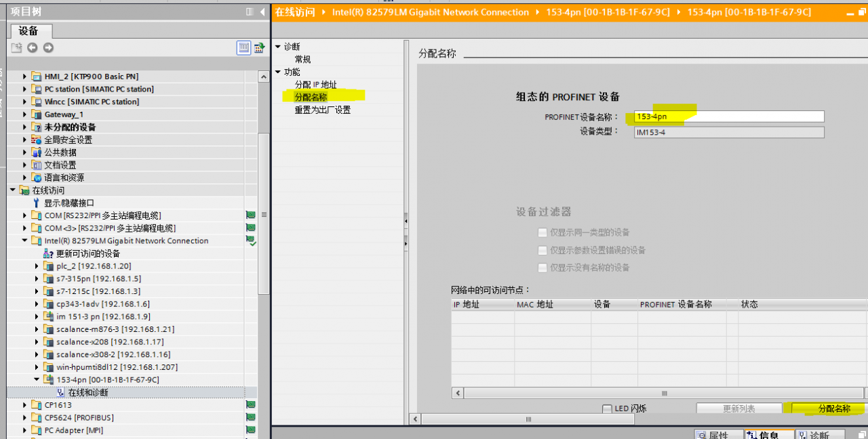This screenshot has height=439, width=868.
Task: Open 在线和诊断 under 153-4pn
Action: click(87, 392)
